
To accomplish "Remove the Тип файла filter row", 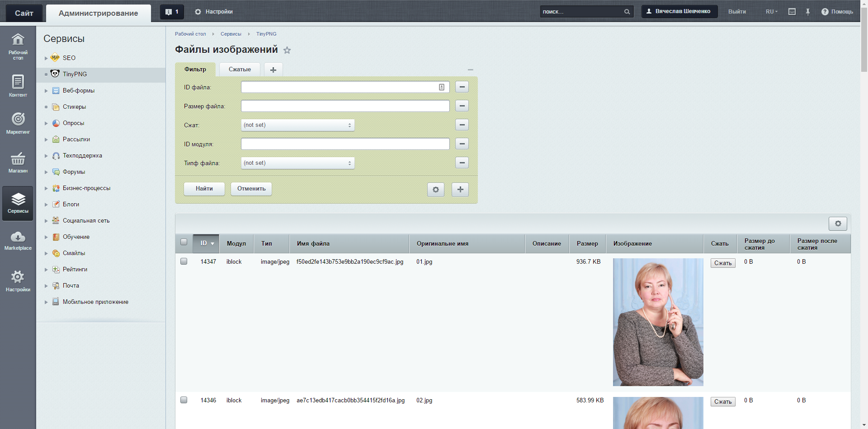I will (462, 163).
